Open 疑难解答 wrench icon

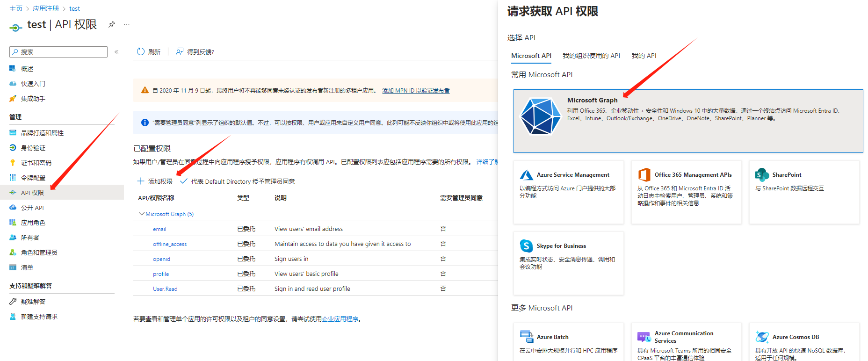click(x=13, y=302)
